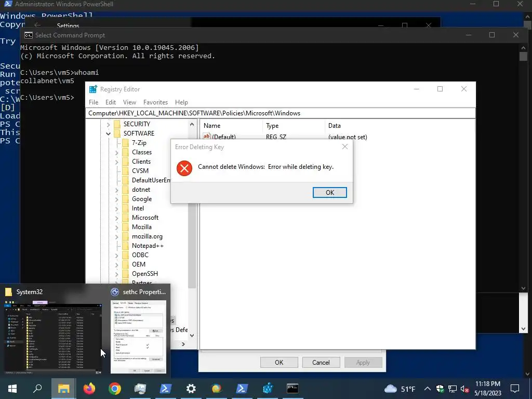Select the (Default) value string icon
Image resolution: width=532 pixels, height=399 pixels.
207,137
